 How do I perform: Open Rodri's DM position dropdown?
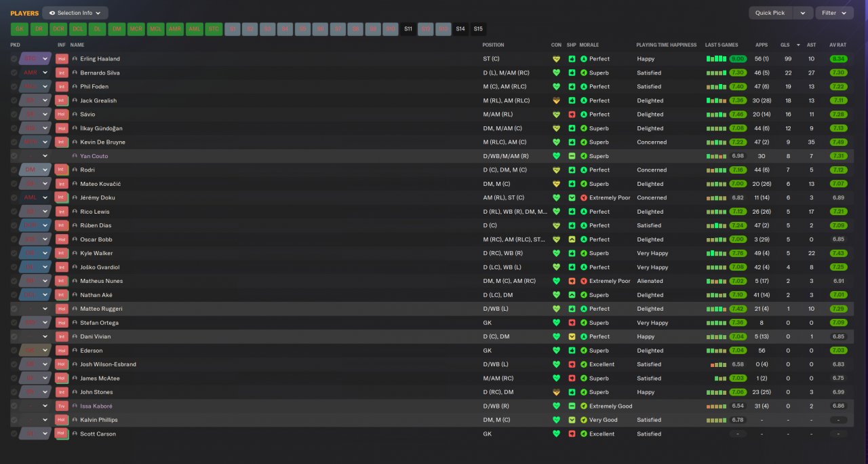click(35, 170)
